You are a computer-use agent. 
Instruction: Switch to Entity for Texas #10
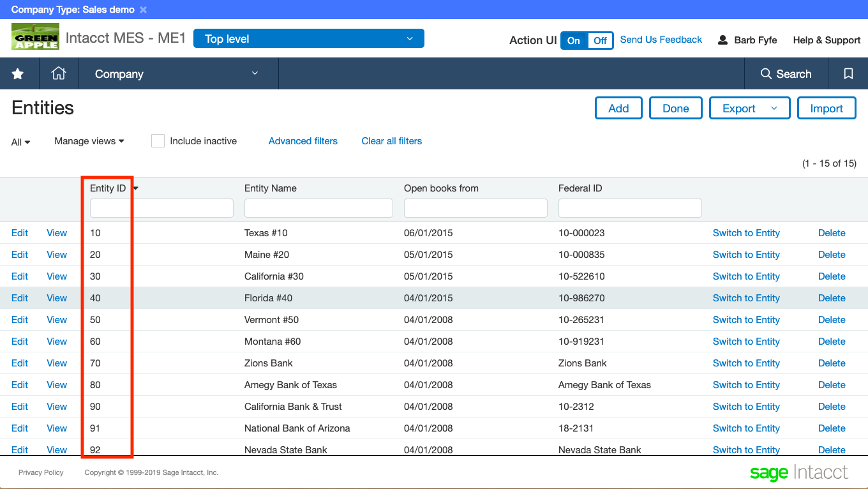(x=746, y=233)
